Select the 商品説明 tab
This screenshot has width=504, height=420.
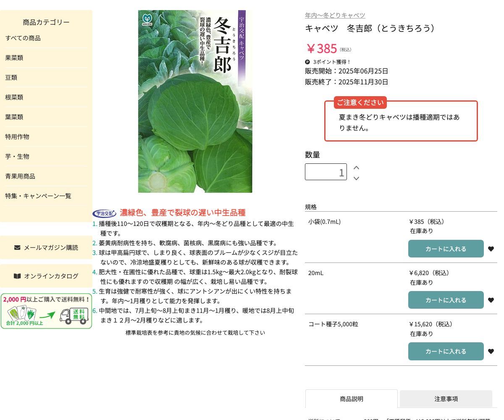[x=351, y=399]
